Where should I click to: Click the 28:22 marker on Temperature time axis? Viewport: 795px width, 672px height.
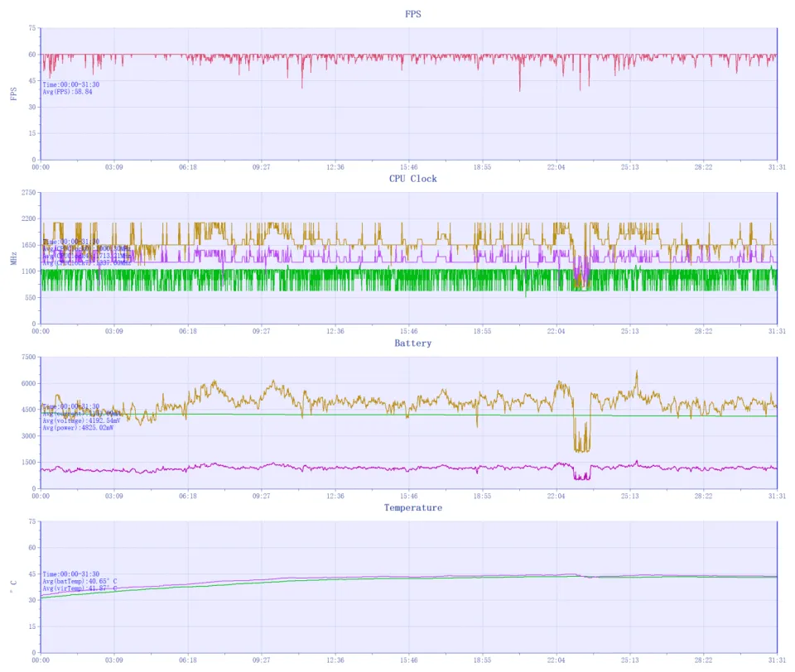coord(703,660)
